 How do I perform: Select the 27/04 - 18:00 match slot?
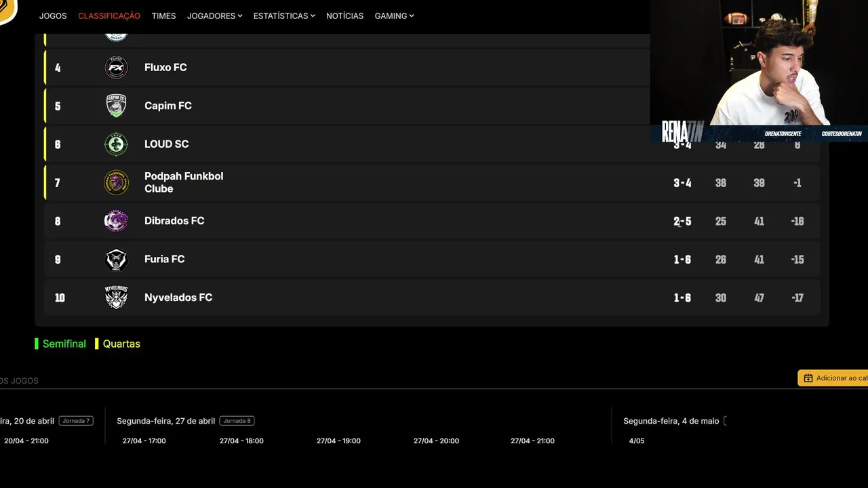click(241, 441)
